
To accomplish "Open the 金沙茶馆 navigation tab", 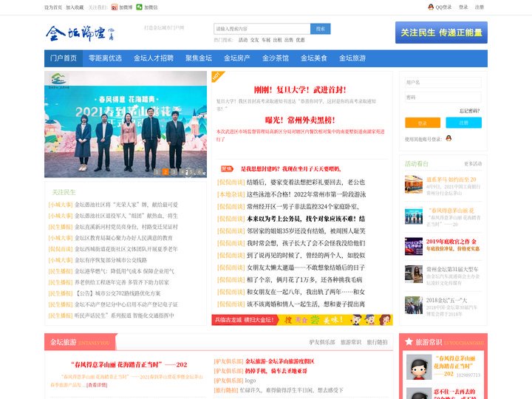I will coord(275,58).
